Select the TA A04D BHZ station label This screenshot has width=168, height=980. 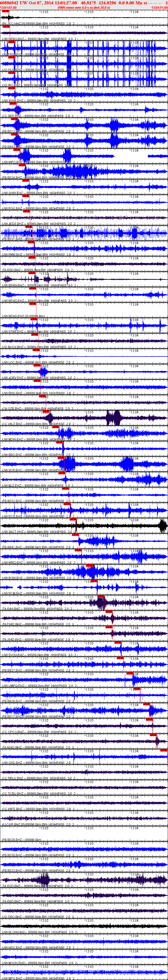click(39, 747)
